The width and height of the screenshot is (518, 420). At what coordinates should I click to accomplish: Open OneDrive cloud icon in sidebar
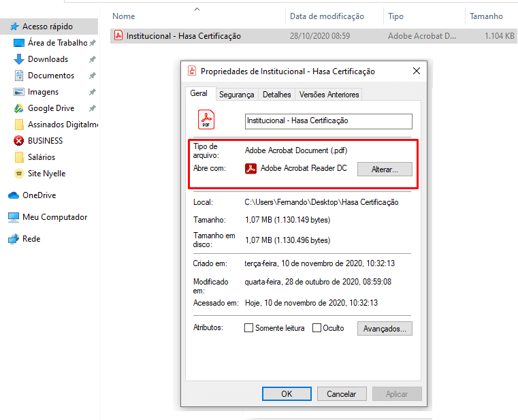pos(14,195)
